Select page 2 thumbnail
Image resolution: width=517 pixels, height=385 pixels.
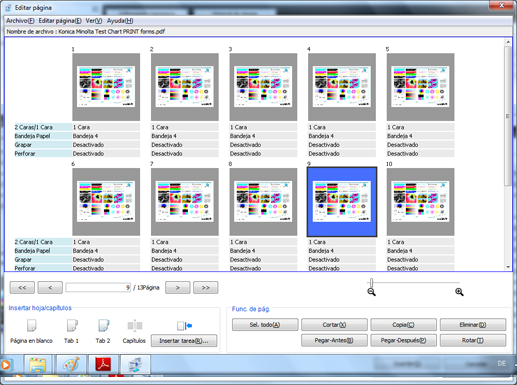pyautogui.click(x=185, y=87)
